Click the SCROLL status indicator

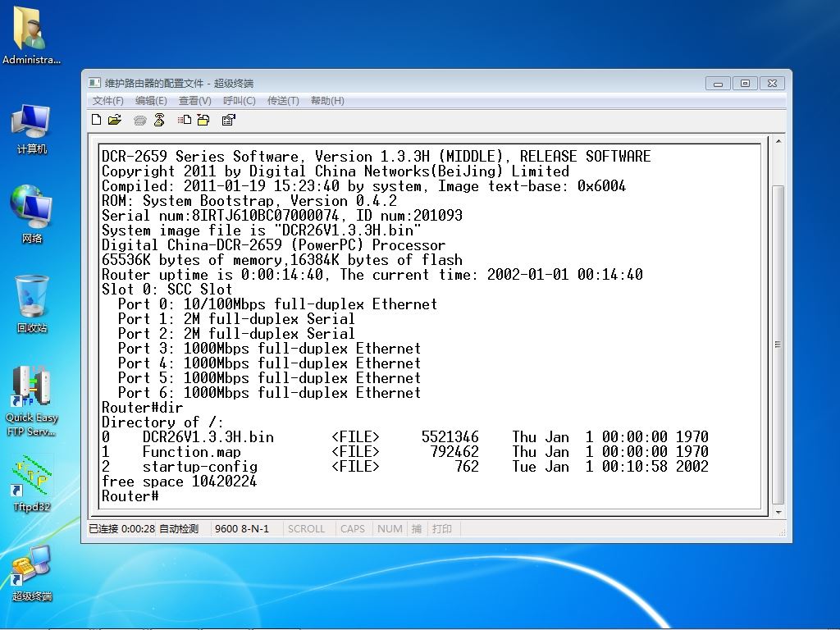coord(306,529)
